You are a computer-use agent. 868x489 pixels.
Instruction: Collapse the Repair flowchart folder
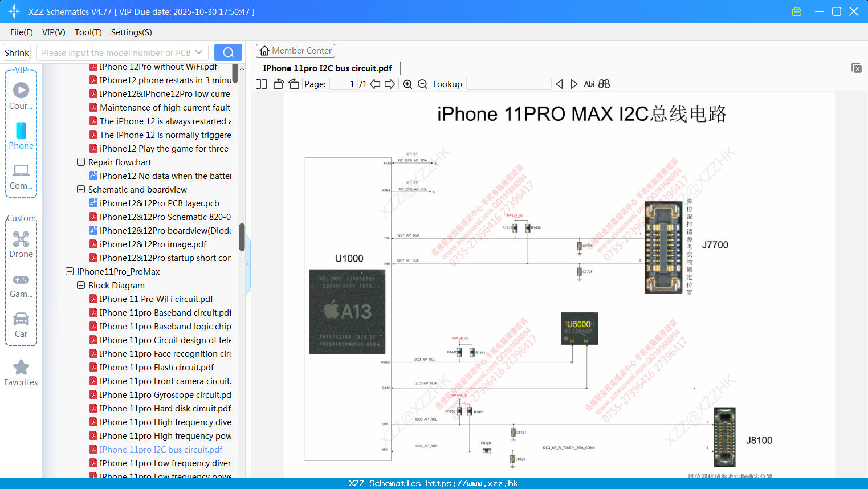81,162
